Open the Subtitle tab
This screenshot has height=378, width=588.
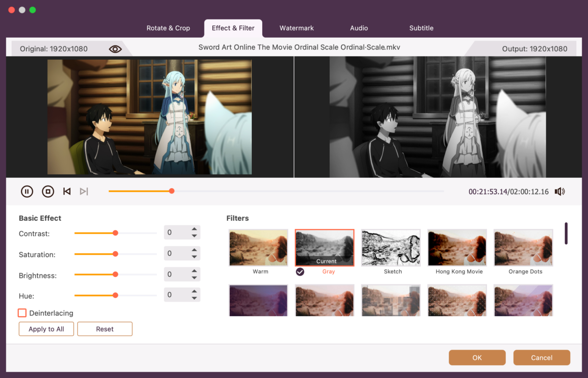tap(421, 28)
